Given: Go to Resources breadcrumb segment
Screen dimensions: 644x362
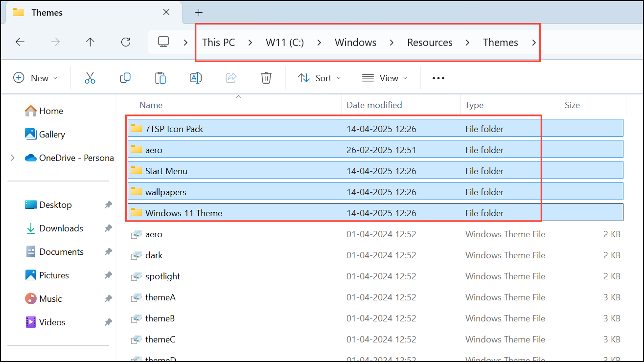Looking at the screenshot, I should click(430, 43).
